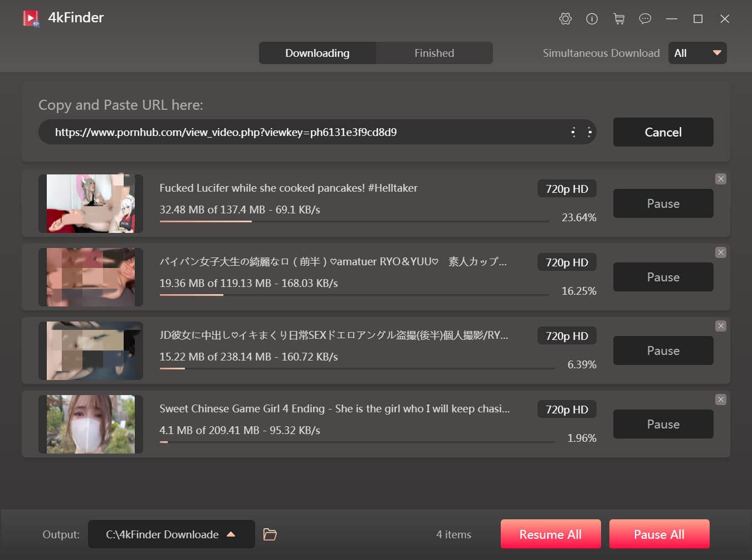Expand the Simultaneous Download dropdown
This screenshot has width=752, height=560.
697,53
